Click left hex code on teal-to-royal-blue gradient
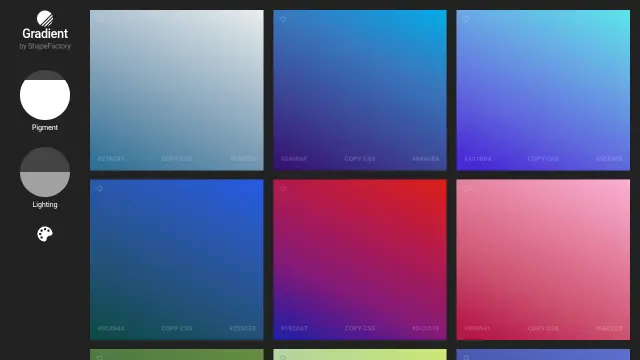The image size is (640, 360). click(111, 328)
